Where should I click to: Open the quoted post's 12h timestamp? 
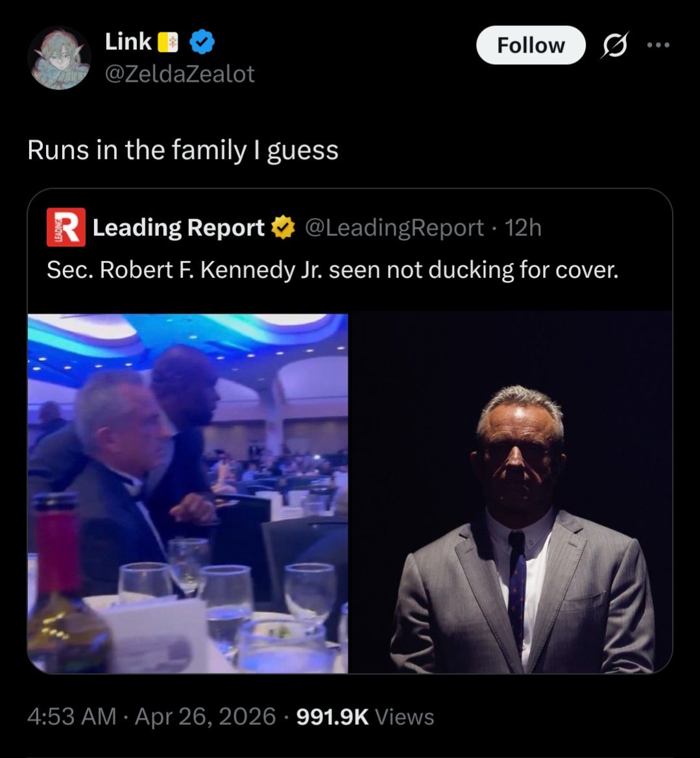tap(523, 228)
